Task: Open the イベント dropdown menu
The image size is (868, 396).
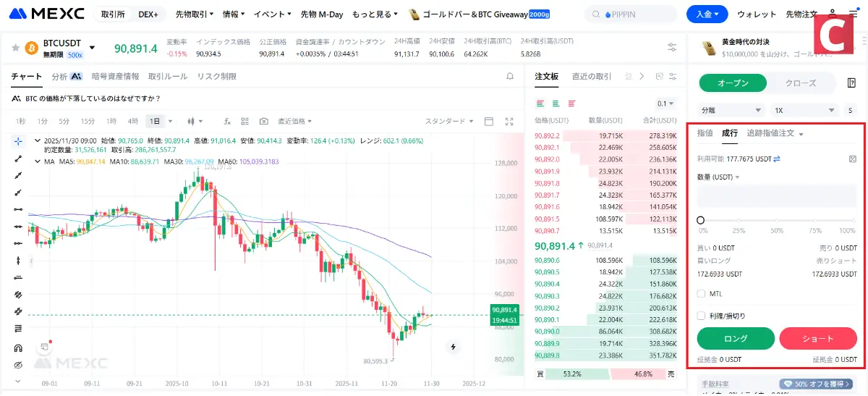Action: pyautogui.click(x=273, y=14)
